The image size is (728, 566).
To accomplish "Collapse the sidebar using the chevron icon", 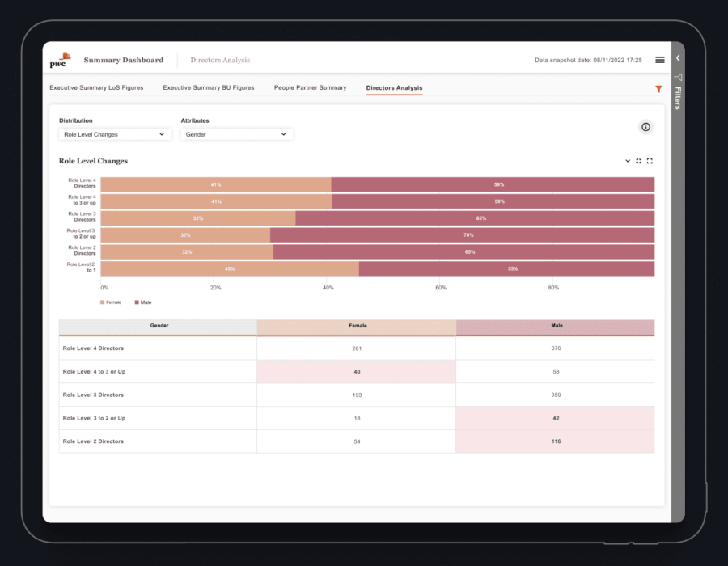I will tap(678, 57).
